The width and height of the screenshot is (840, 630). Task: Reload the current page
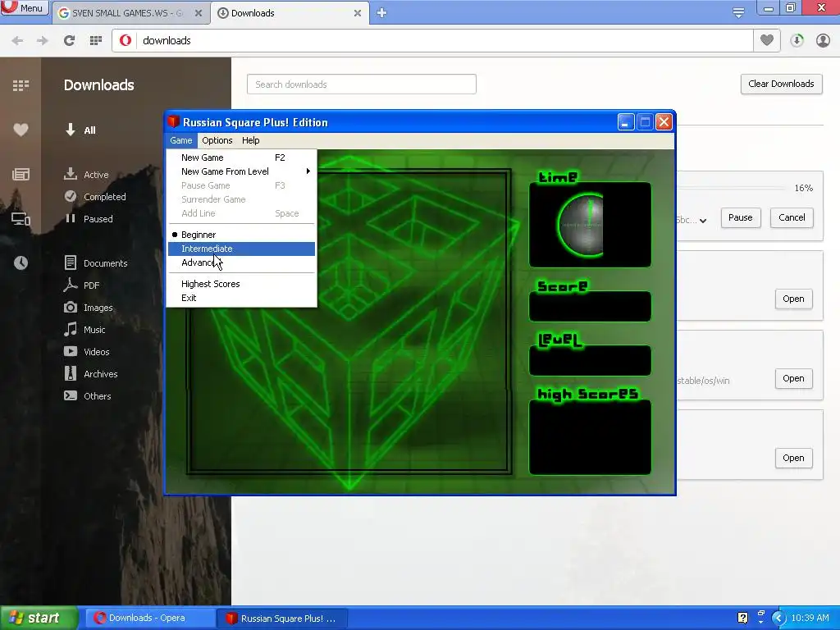(x=69, y=41)
